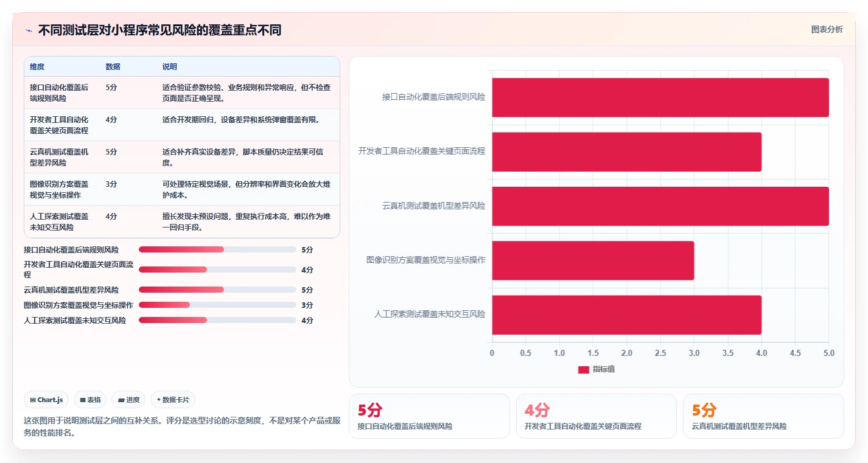Click the x-axis tick 5.0
This screenshot has height=463, width=868.
click(x=828, y=353)
